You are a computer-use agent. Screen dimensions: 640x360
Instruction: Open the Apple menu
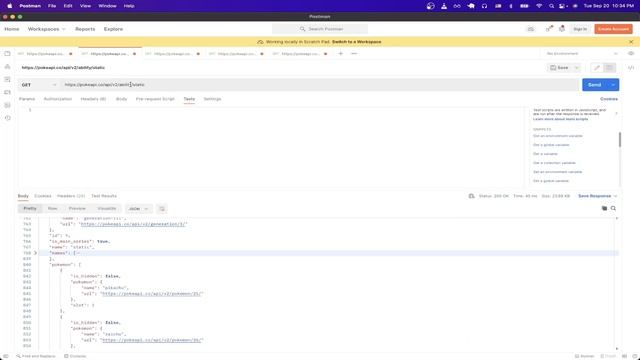tap(9, 6)
